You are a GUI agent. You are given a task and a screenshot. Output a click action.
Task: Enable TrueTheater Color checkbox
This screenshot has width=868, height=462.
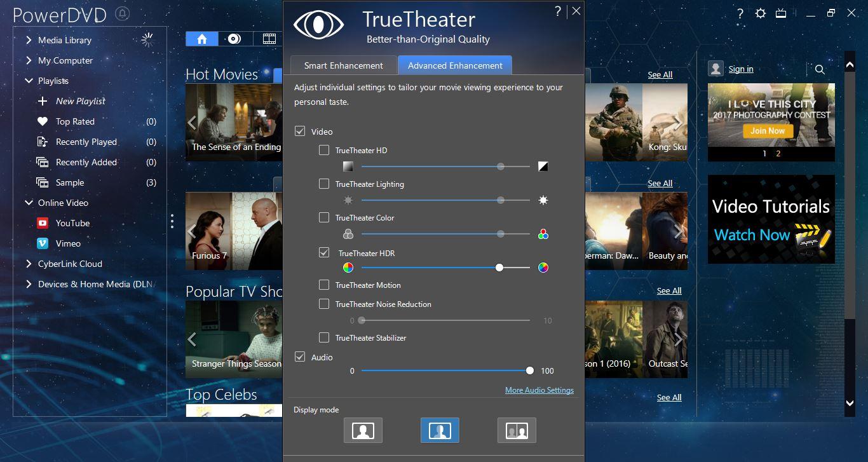pyautogui.click(x=324, y=218)
